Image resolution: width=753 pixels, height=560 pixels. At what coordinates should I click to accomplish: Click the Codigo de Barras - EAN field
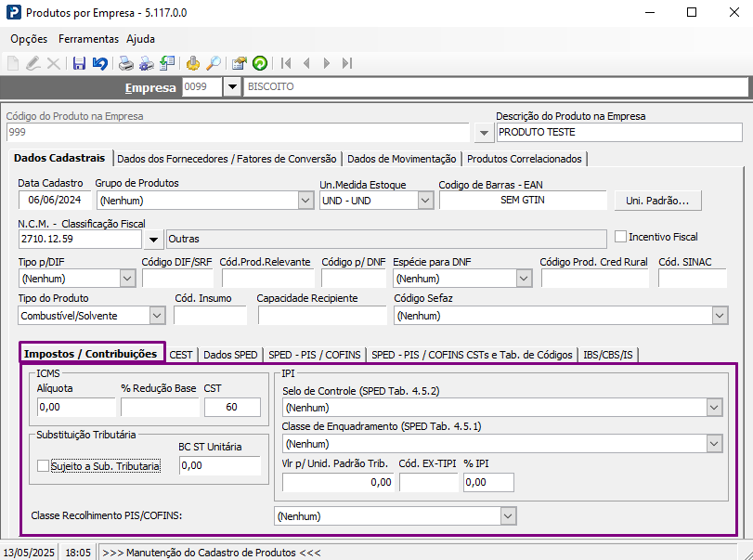(523, 200)
